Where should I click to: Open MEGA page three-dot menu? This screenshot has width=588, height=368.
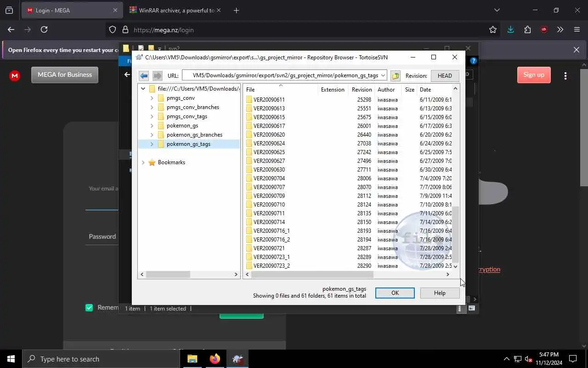click(x=565, y=75)
